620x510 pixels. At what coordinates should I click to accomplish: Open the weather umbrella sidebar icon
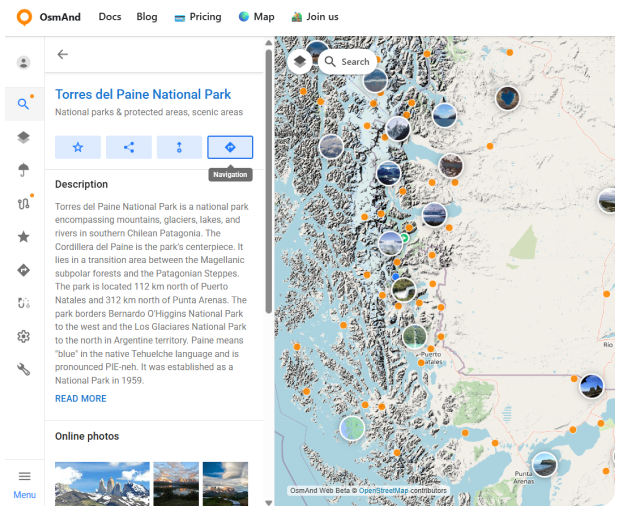click(24, 170)
